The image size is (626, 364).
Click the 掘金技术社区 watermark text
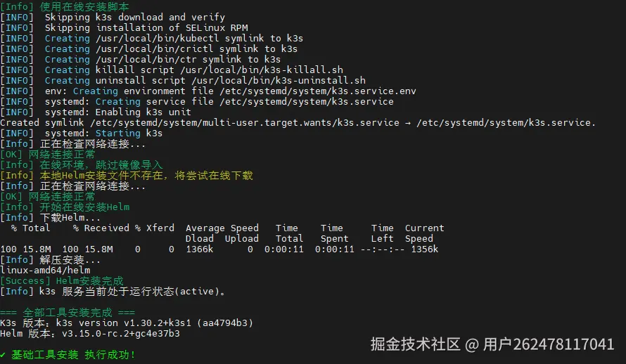[415, 344]
